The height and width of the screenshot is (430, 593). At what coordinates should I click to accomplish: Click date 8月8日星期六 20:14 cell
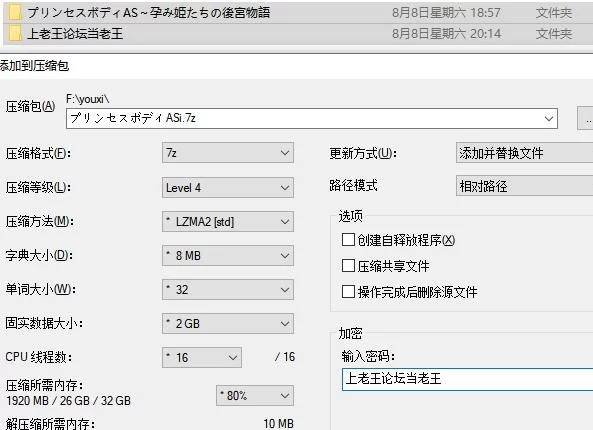(446, 34)
